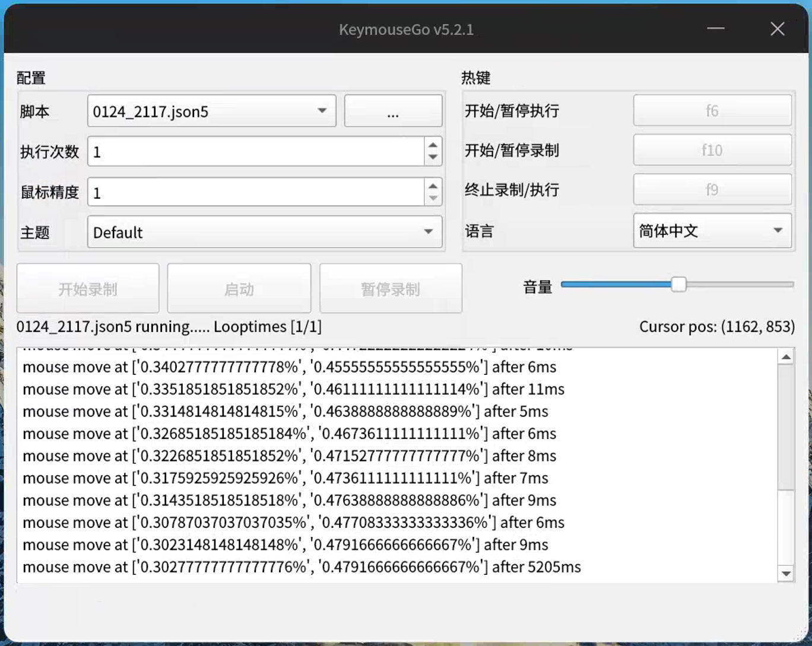Click the log scrollbar up arrow
Image resolution: width=812 pixels, height=646 pixels.
[786, 357]
